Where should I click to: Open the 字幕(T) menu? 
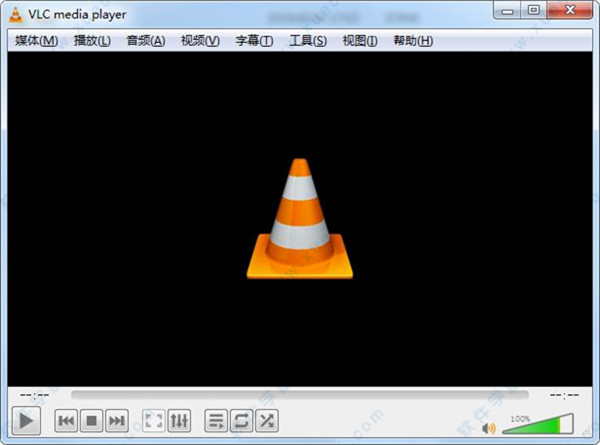(254, 41)
